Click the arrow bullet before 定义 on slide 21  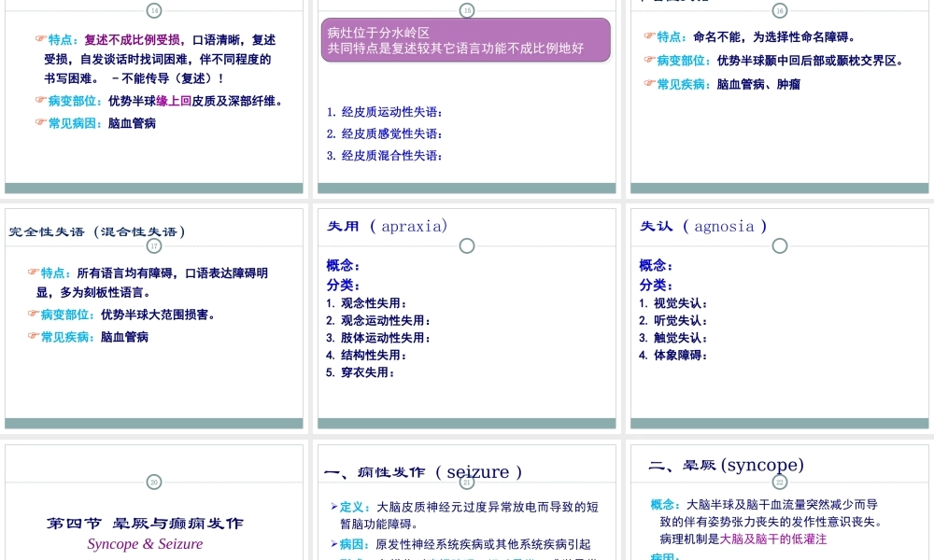point(332,505)
